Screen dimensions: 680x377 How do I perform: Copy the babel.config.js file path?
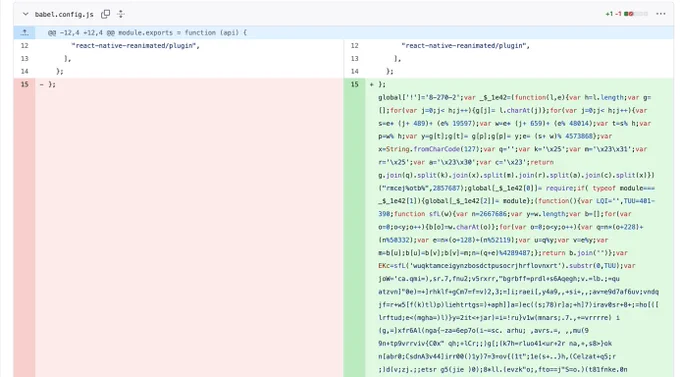coord(105,14)
